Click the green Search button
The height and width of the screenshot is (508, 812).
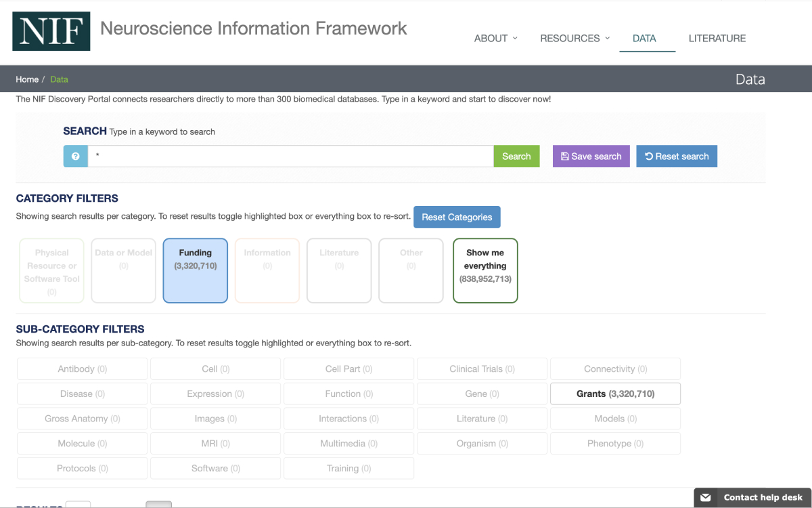point(516,156)
